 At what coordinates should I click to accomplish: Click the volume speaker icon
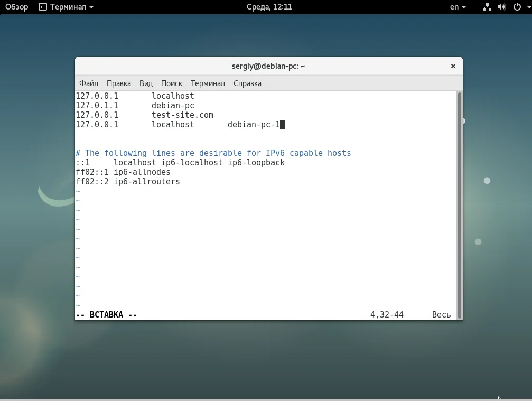(x=501, y=7)
